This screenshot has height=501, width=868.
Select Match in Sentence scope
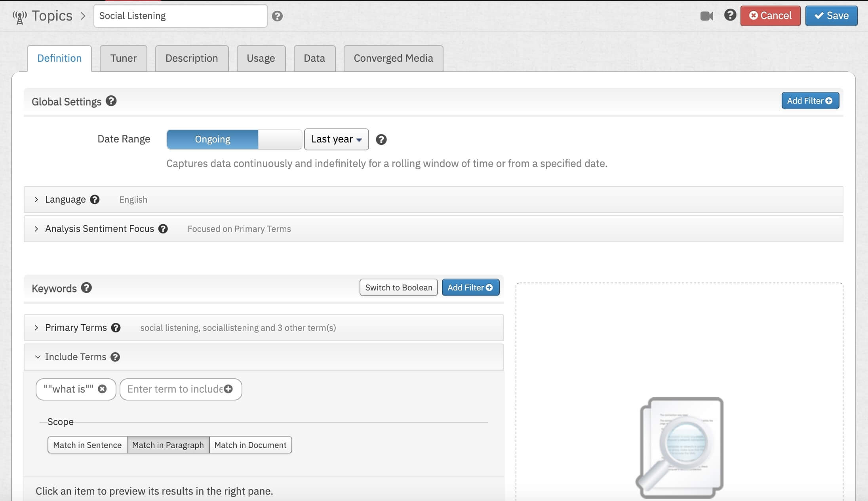coord(87,445)
